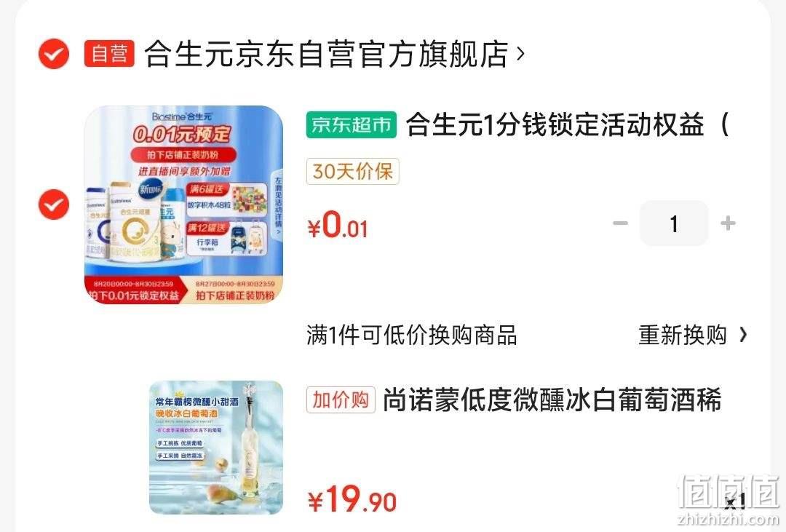Click the red 自营 badge
This screenshot has width=786, height=532.
coord(109,54)
